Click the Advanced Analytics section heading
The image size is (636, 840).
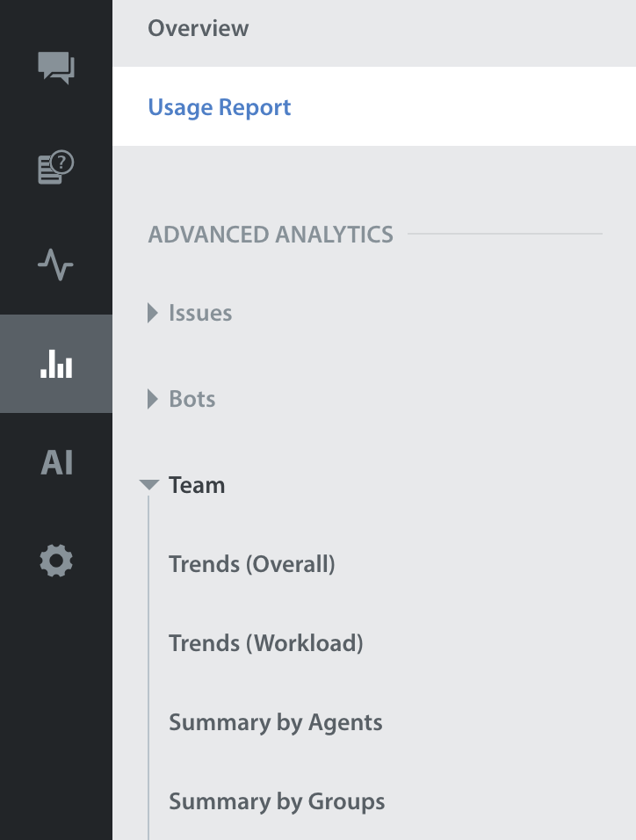point(271,235)
